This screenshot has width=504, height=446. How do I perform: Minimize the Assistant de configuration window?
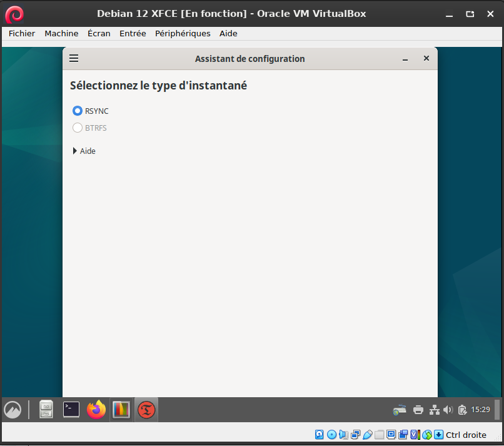pos(405,59)
